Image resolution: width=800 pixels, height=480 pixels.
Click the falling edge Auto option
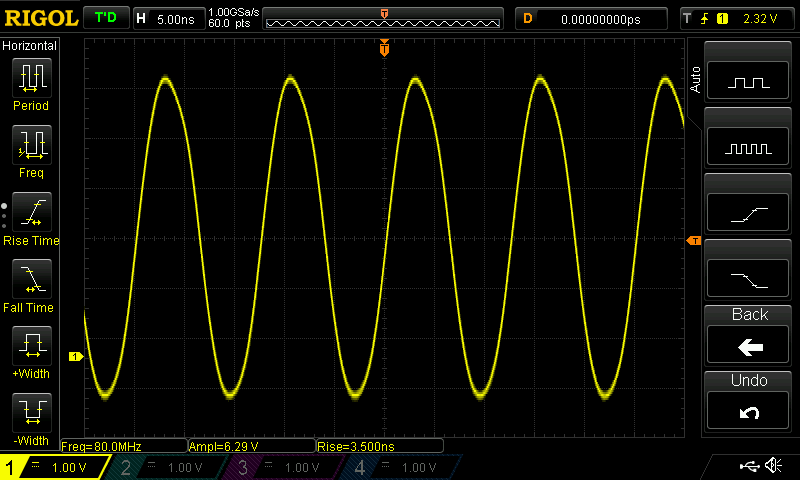click(x=748, y=279)
